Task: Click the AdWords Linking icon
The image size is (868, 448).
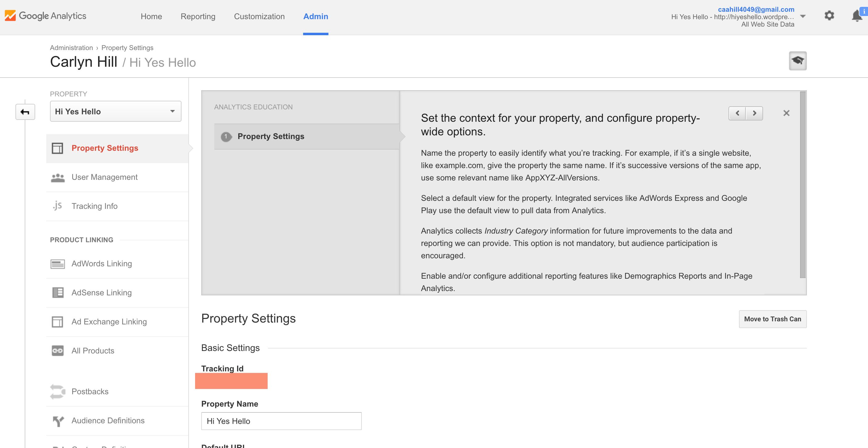Action: [58, 264]
